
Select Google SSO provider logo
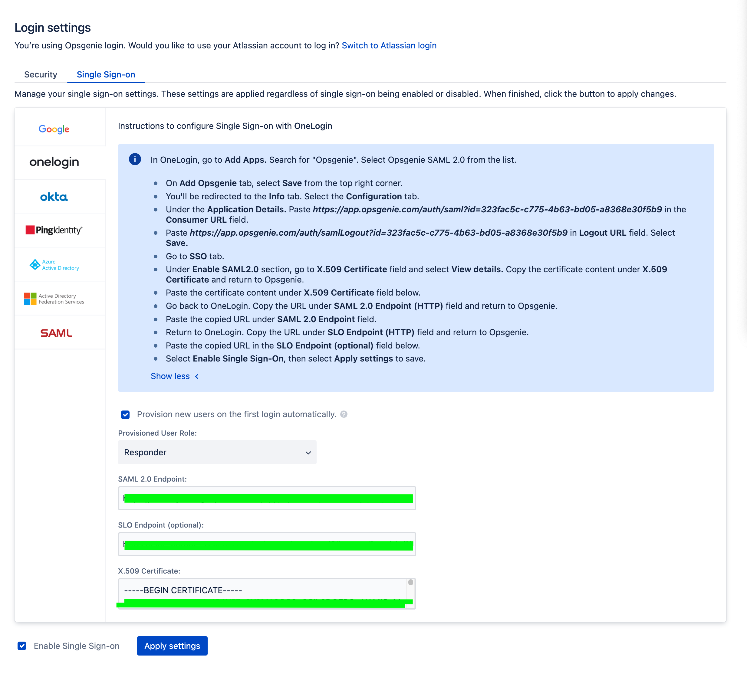point(54,129)
